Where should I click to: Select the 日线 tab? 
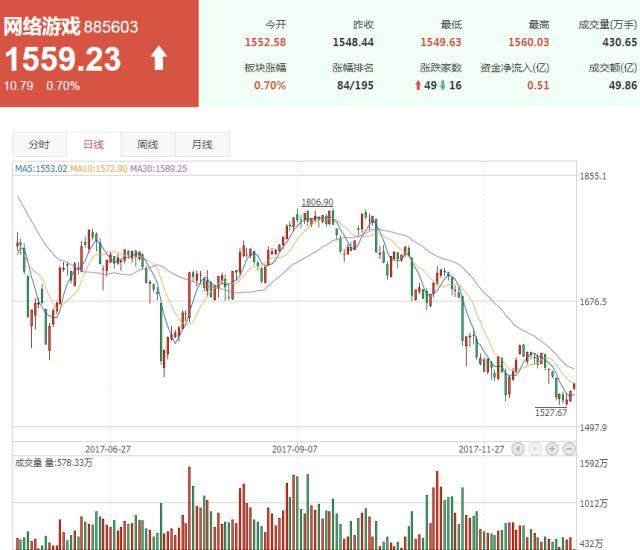coord(93,144)
